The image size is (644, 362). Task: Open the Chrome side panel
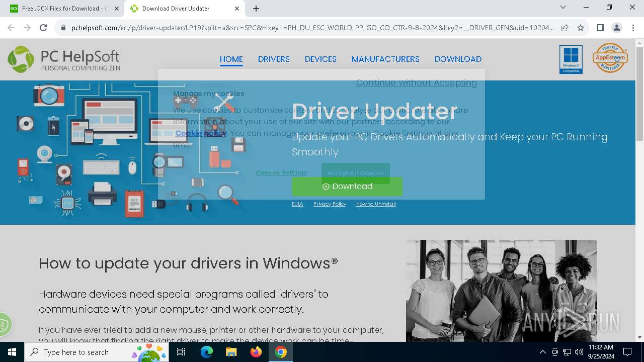coord(600,28)
